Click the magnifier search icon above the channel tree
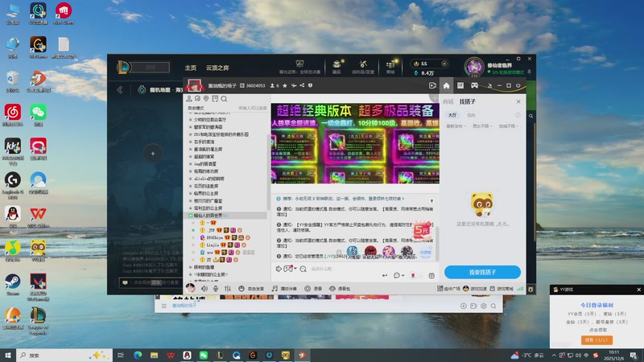The image size is (644, 362). point(224,98)
